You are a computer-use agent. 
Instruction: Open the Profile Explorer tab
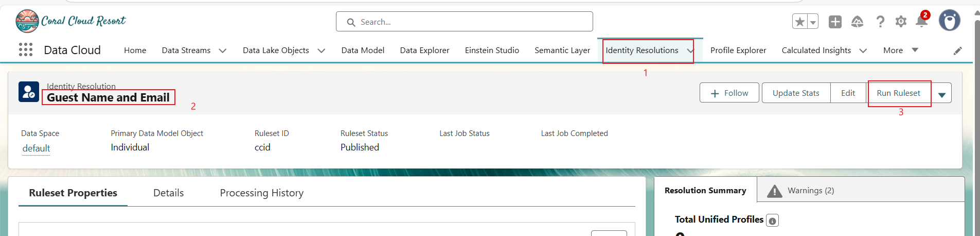(738, 50)
